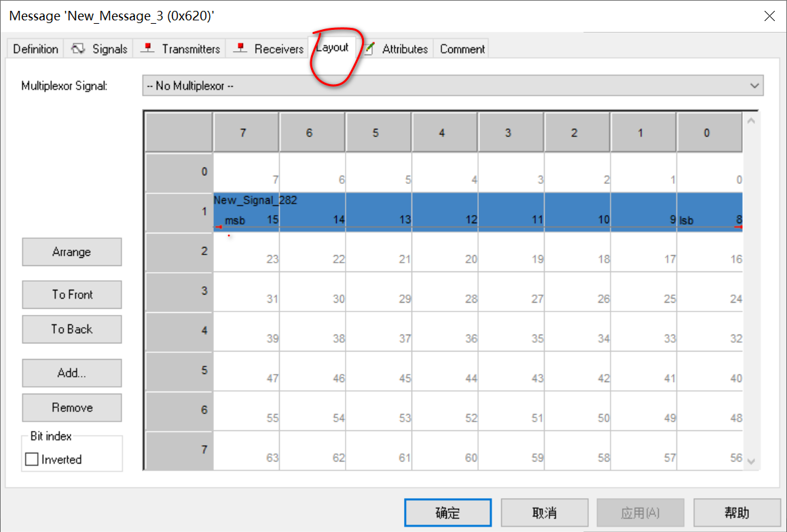Select the Layout tab

click(332, 47)
